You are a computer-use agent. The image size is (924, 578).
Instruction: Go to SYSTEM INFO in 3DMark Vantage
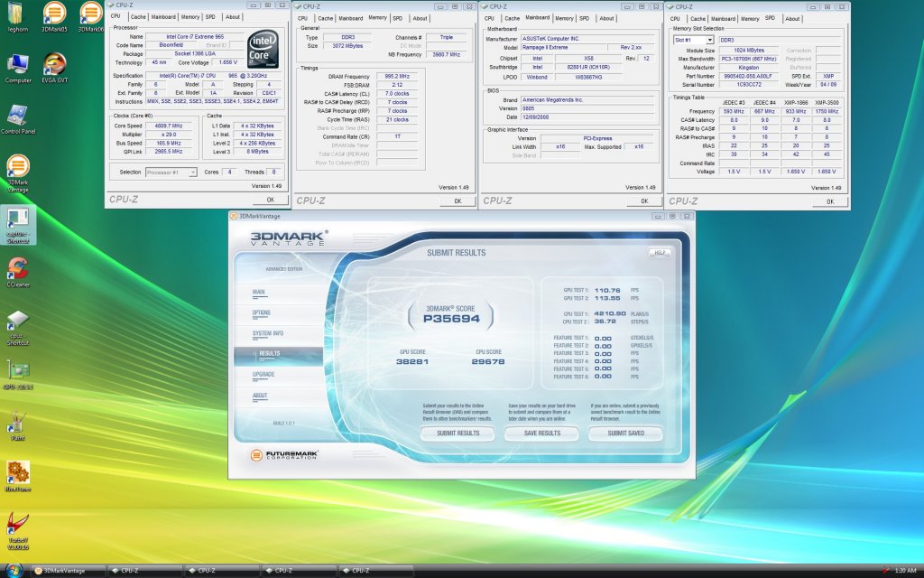tap(268, 333)
